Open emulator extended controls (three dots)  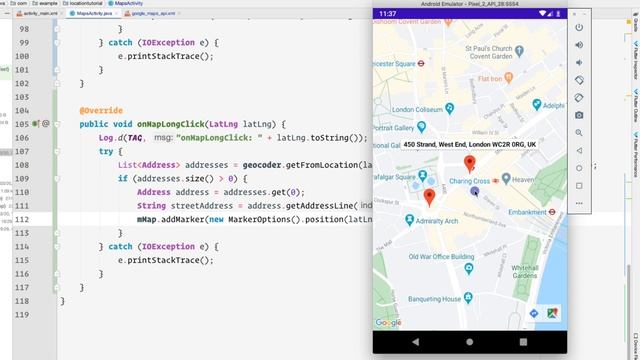pyautogui.click(x=579, y=203)
